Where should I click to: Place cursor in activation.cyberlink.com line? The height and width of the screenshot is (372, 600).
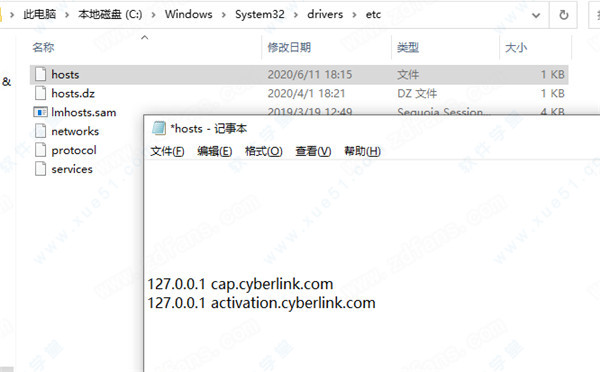pos(261,303)
